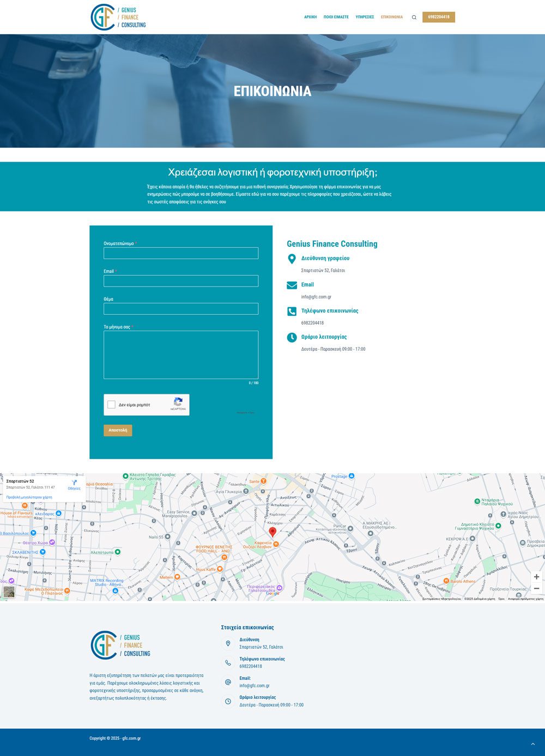
Task: Zoom in on the map
Action: pos(536,577)
